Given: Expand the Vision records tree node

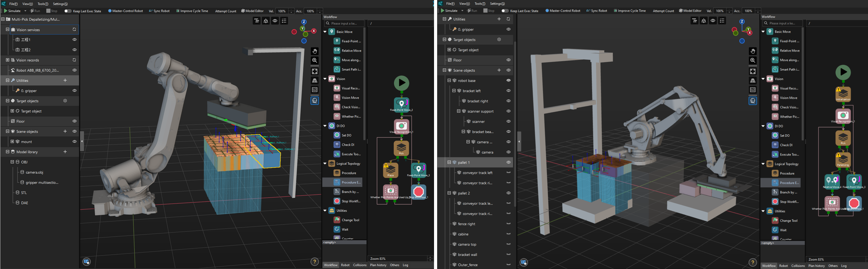Looking at the screenshot, I should point(7,60).
